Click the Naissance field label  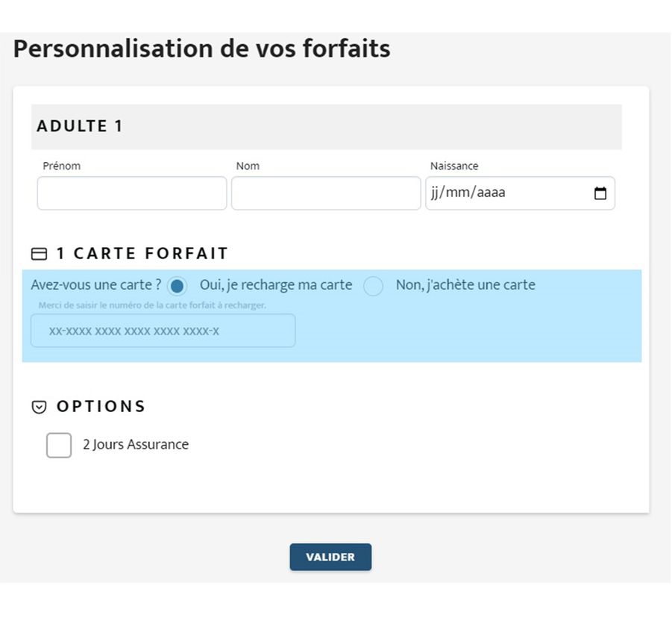click(x=454, y=166)
